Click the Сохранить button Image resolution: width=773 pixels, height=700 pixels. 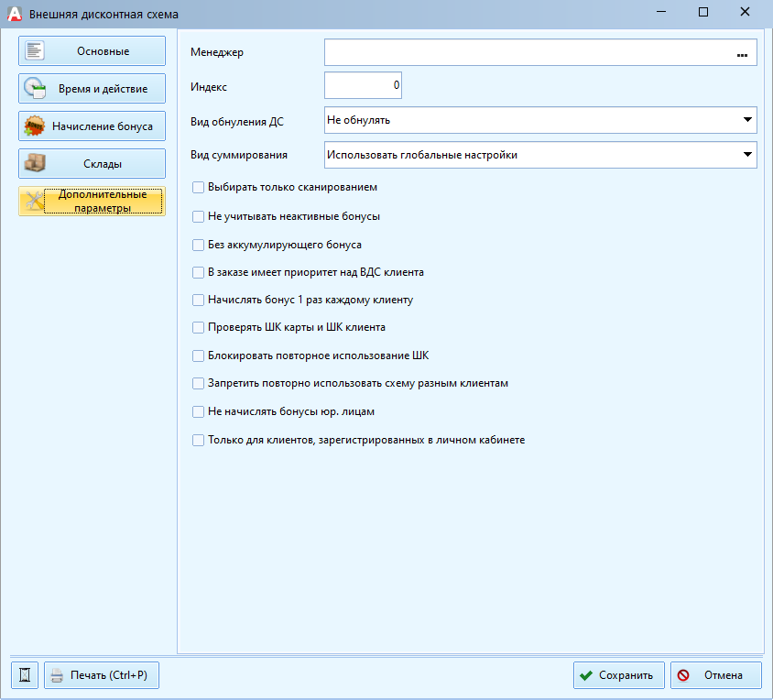[619, 675]
